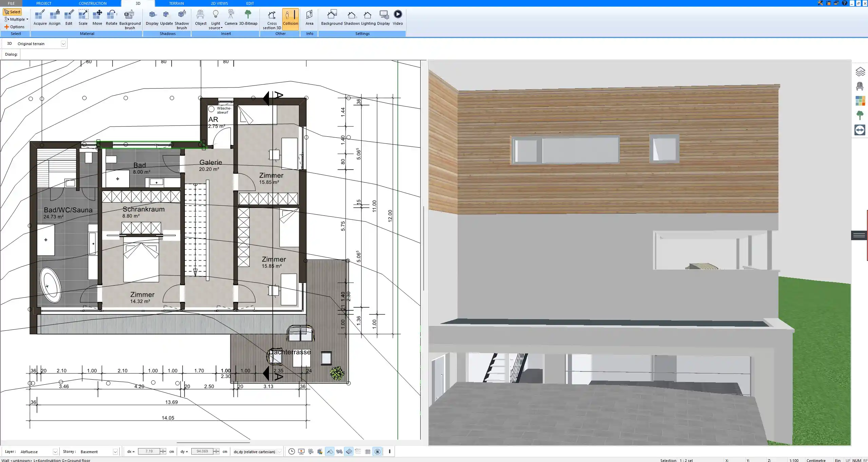The height and width of the screenshot is (462, 868).
Task: Open the Original terrain dropdown
Action: click(63, 44)
